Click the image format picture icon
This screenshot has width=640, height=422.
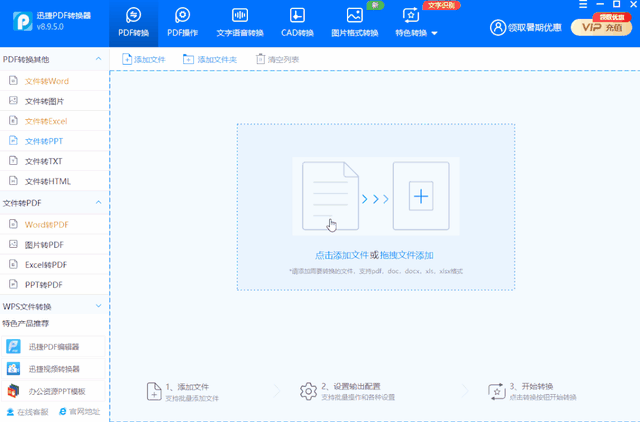pos(355,15)
